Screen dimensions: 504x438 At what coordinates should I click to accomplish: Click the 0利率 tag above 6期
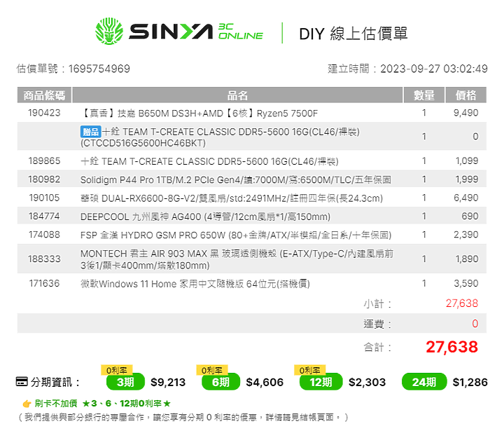click(x=212, y=370)
